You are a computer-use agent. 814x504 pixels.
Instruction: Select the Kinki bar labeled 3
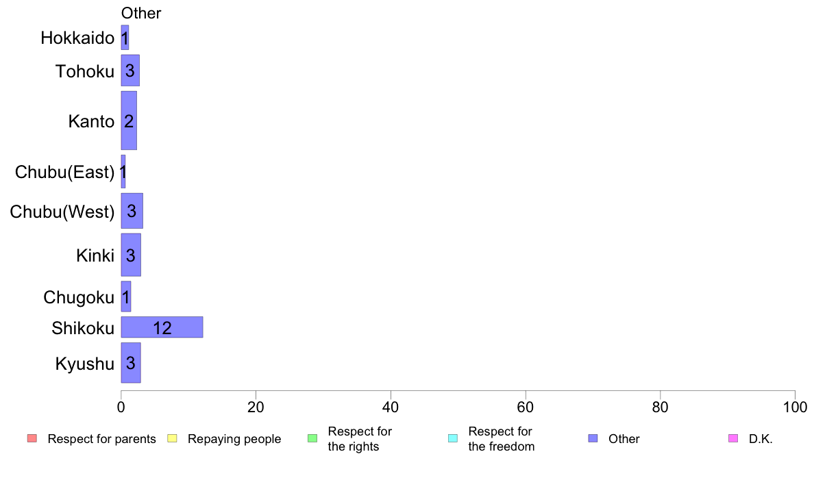[131, 255]
